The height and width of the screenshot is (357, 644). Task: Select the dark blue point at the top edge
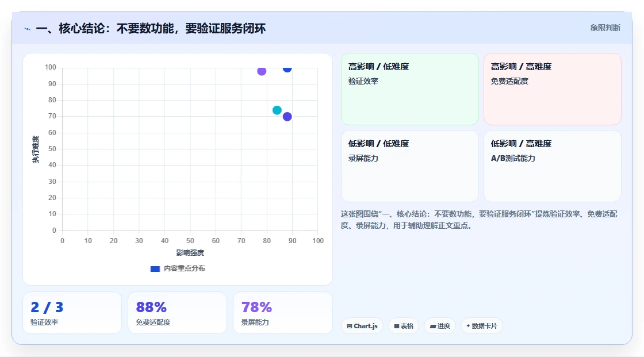[x=287, y=68]
